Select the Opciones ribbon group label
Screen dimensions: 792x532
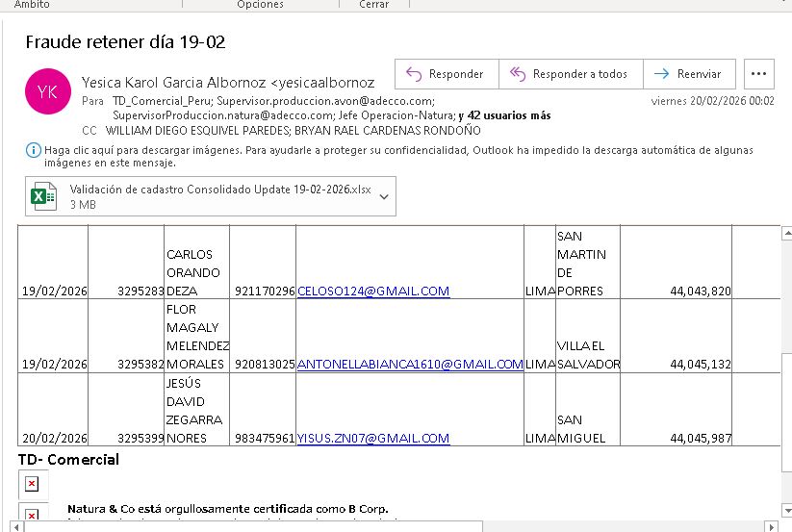(260, 5)
